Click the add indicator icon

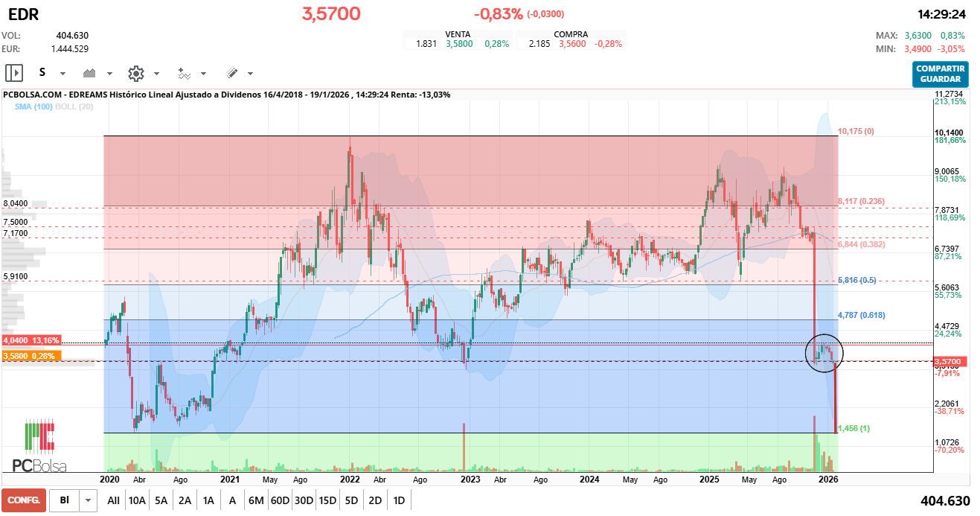(184, 73)
